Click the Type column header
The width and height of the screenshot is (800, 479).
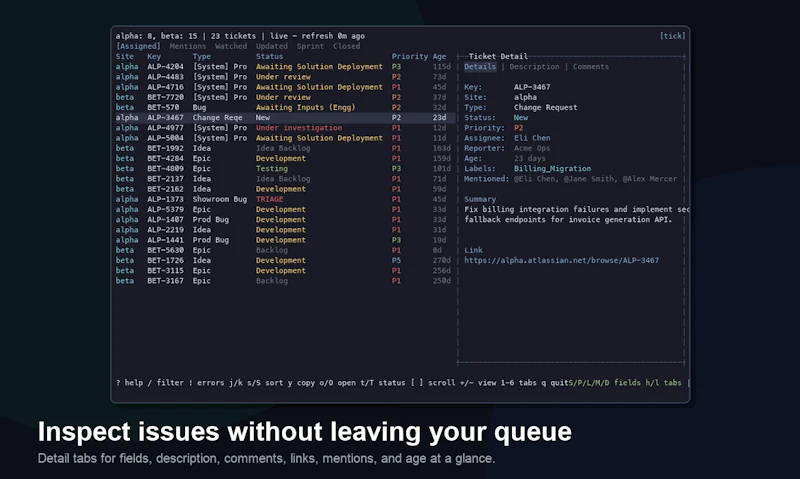(x=202, y=57)
